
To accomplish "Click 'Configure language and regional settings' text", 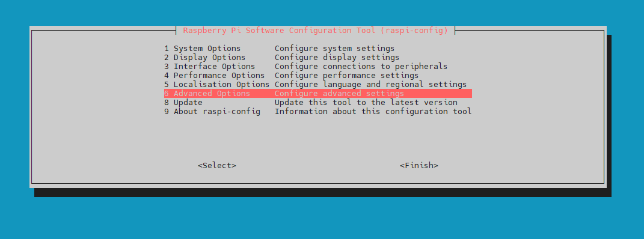I will pyautogui.click(x=371, y=85).
